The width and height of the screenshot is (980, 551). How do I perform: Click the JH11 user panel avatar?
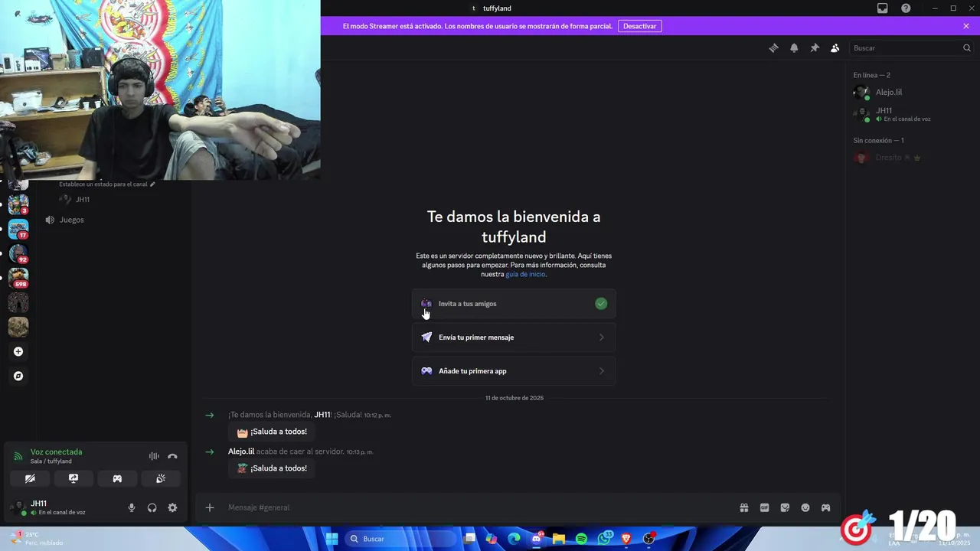tap(18, 507)
